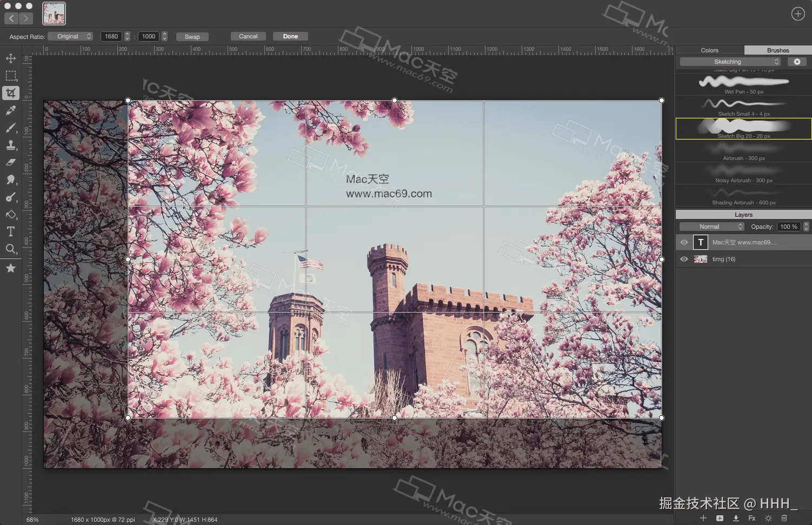
Task: Switch to the Brushes tab
Action: [x=778, y=50]
